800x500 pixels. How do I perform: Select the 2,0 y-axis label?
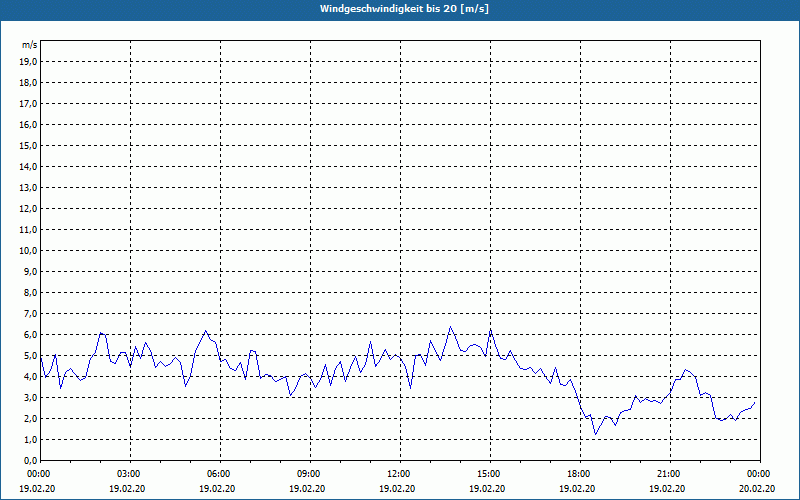click(x=30, y=418)
